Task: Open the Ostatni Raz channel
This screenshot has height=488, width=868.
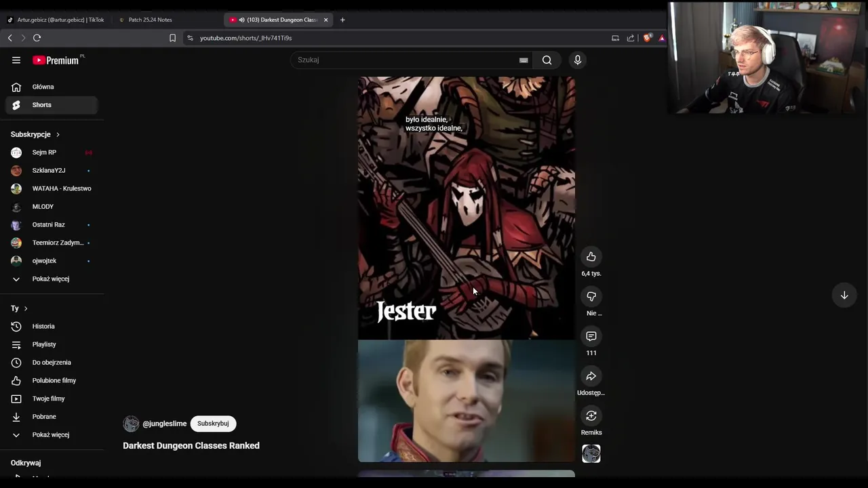Action: 52,225
